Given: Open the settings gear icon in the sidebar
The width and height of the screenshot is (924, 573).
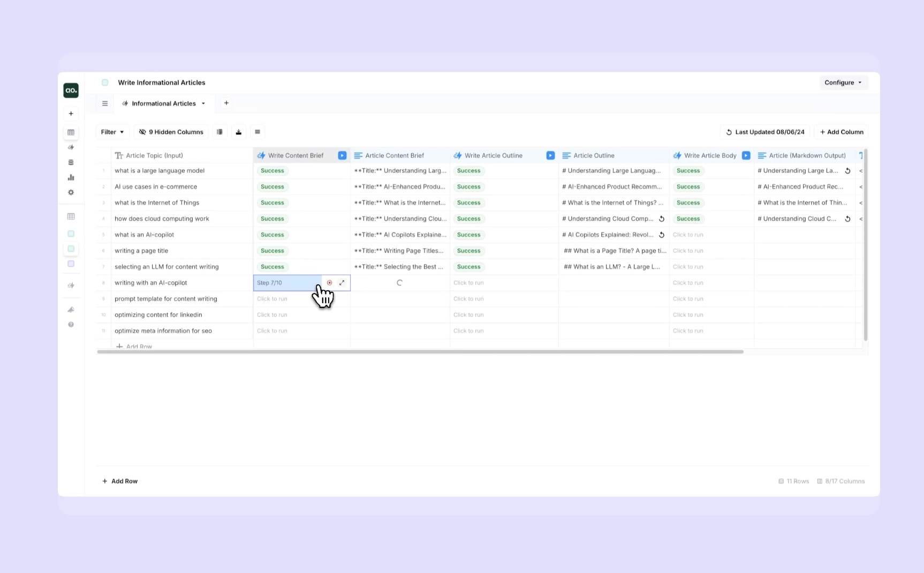Looking at the screenshot, I should pos(71,192).
